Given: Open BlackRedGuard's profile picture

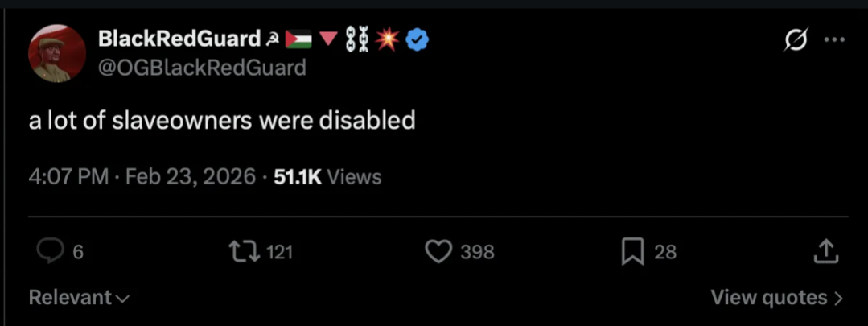Looking at the screenshot, I should pyautogui.click(x=57, y=54).
